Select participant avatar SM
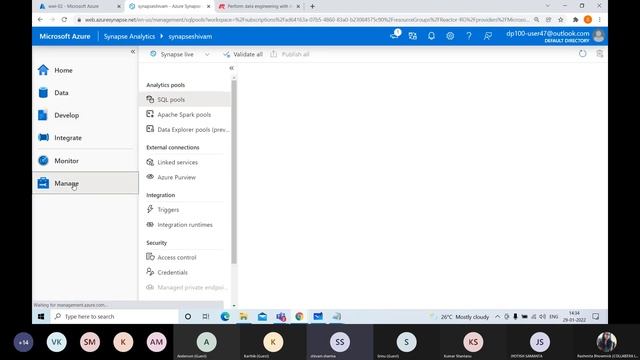 pos(90,342)
